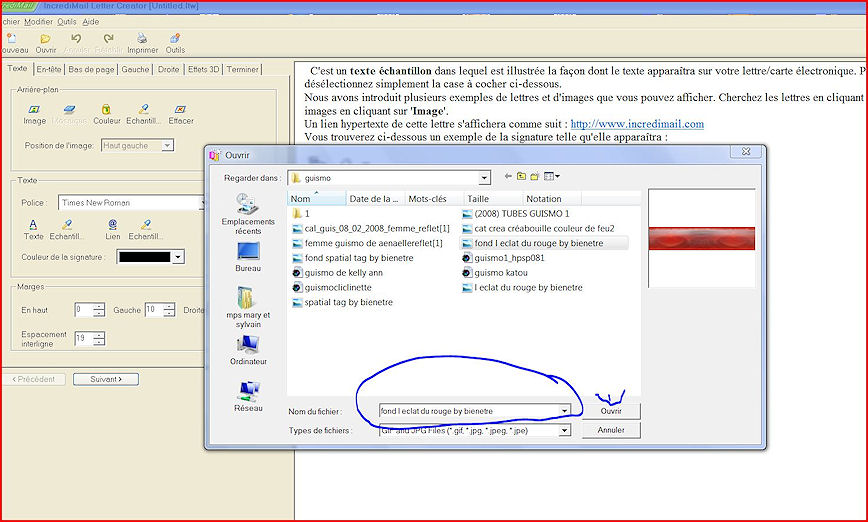The width and height of the screenshot is (868, 522).
Task: Sort by the Date de la... column header
Action: [375, 199]
